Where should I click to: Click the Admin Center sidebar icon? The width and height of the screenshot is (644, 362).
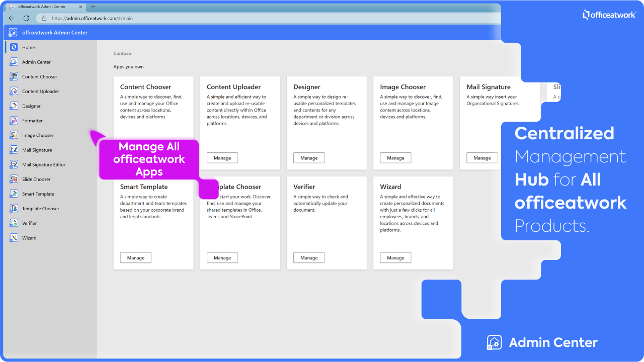[14, 62]
